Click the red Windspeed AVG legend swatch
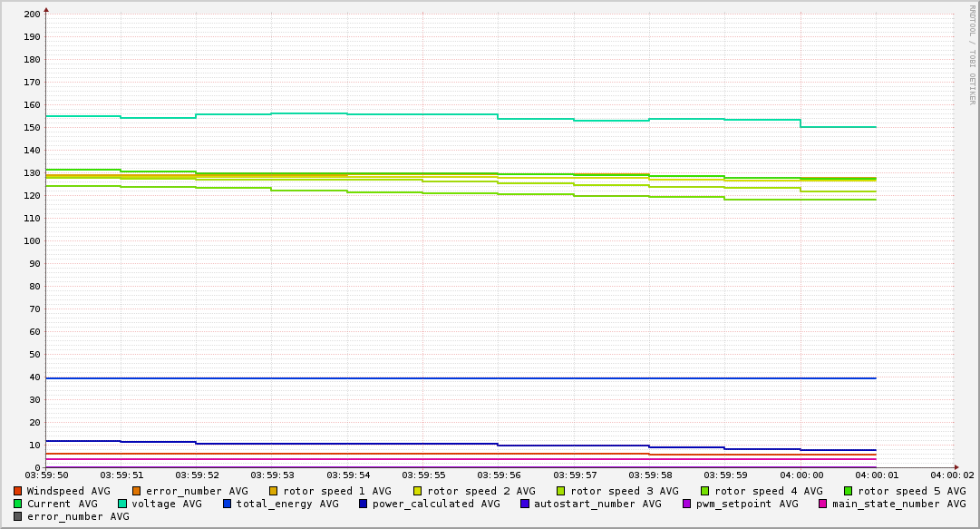 [x=17, y=491]
